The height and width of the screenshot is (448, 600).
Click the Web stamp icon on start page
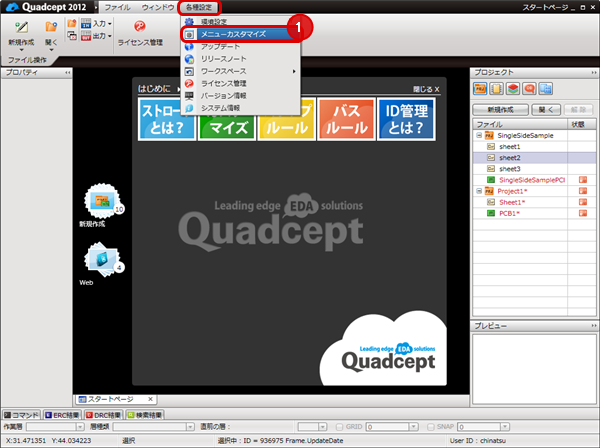coord(102,260)
